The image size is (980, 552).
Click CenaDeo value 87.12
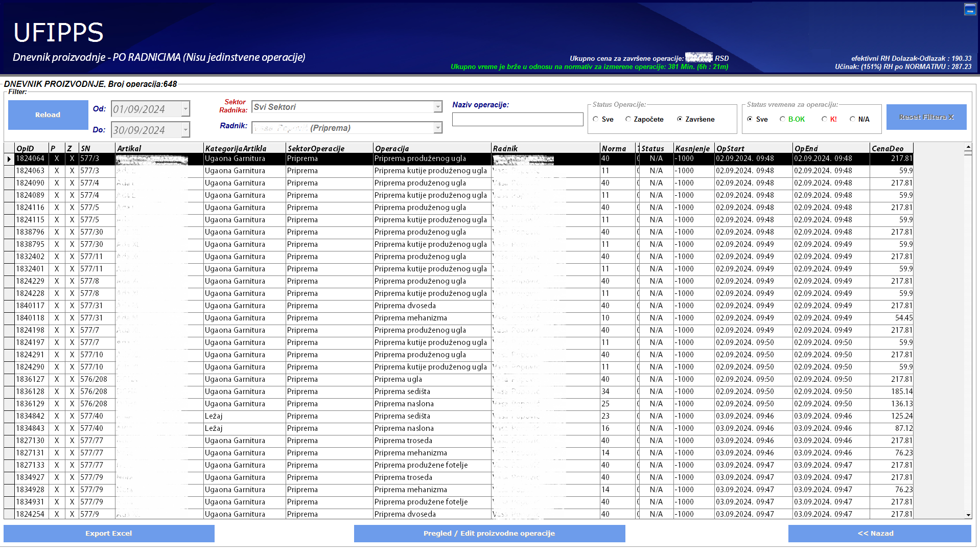click(x=891, y=428)
